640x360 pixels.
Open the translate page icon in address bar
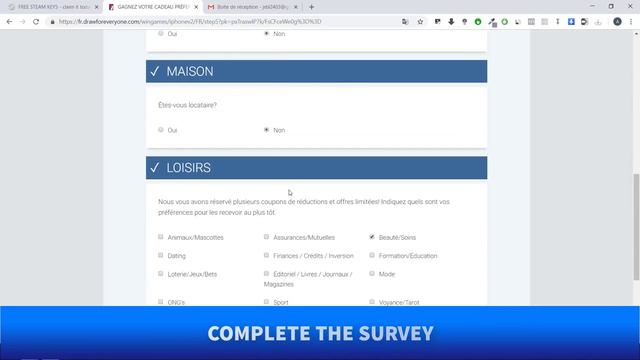[x=405, y=22]
